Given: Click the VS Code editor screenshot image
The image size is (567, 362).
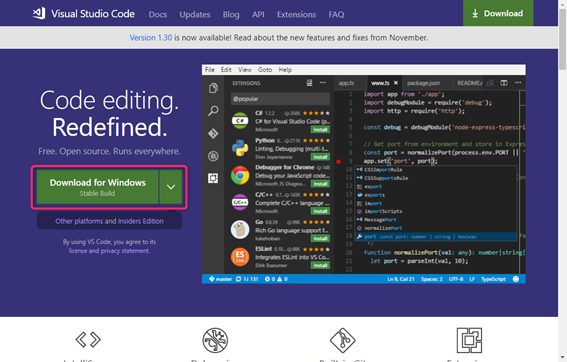Looking at the screenshot, I should click(364, 174).
